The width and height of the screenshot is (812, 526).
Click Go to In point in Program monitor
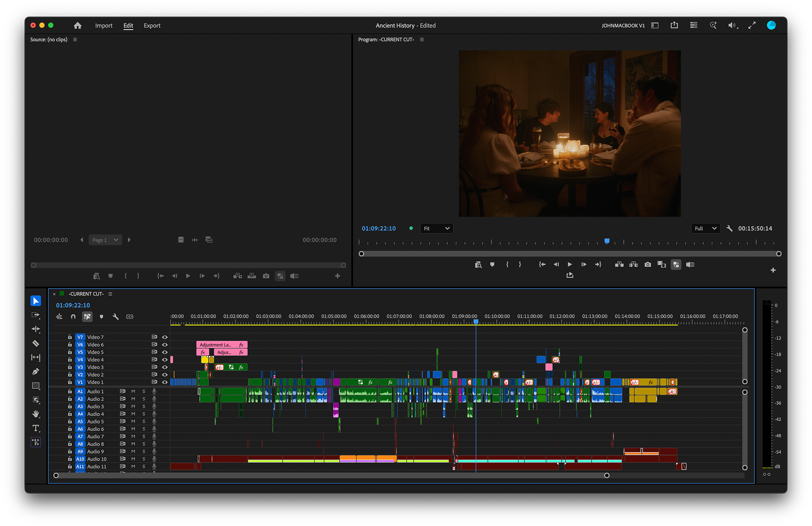(542, 264)
